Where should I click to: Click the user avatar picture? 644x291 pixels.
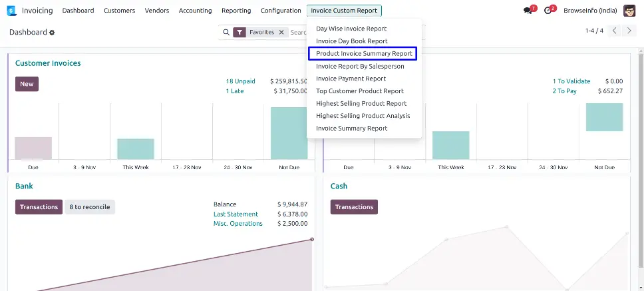click(629, 11)
